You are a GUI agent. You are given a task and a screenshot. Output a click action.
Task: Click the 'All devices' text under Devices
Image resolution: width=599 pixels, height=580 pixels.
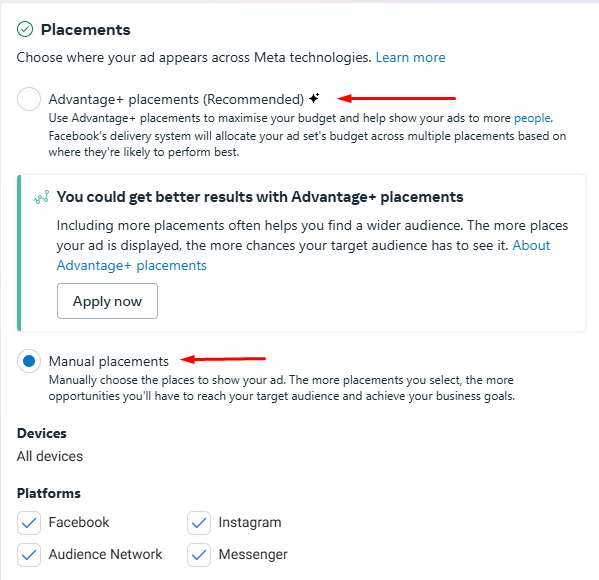pyautogui.click(x=50, y=456)
